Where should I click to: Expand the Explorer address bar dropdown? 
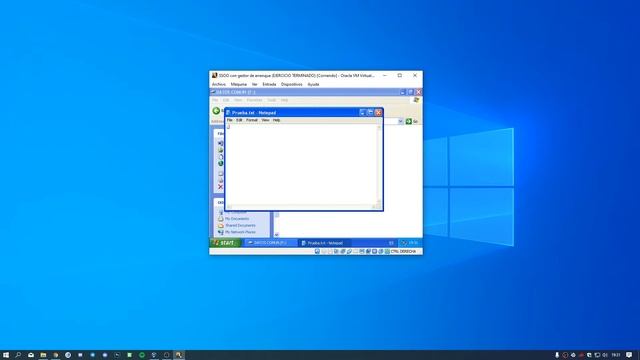[x=400, y=121]
